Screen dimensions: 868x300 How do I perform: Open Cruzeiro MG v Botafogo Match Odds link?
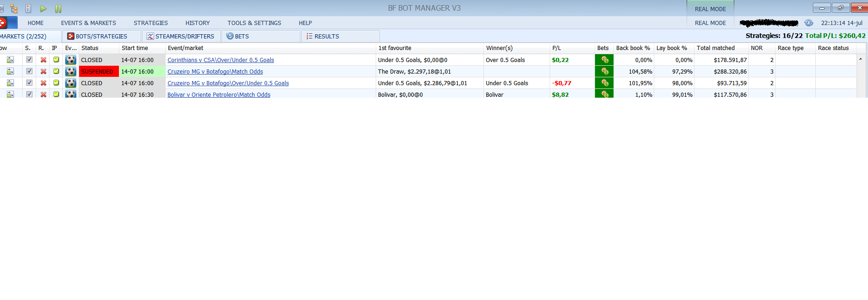click(x=215, y=72)
